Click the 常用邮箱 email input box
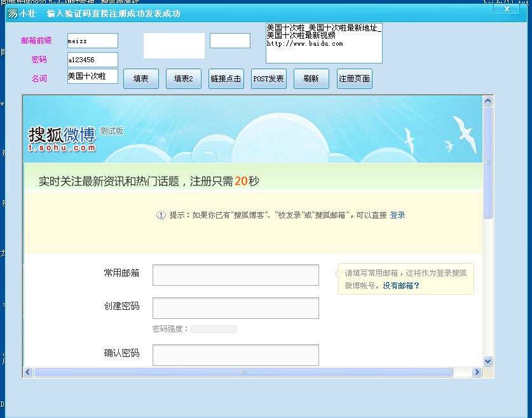The height and width of the screenshot is (418, 532). [x=235, y=274]
